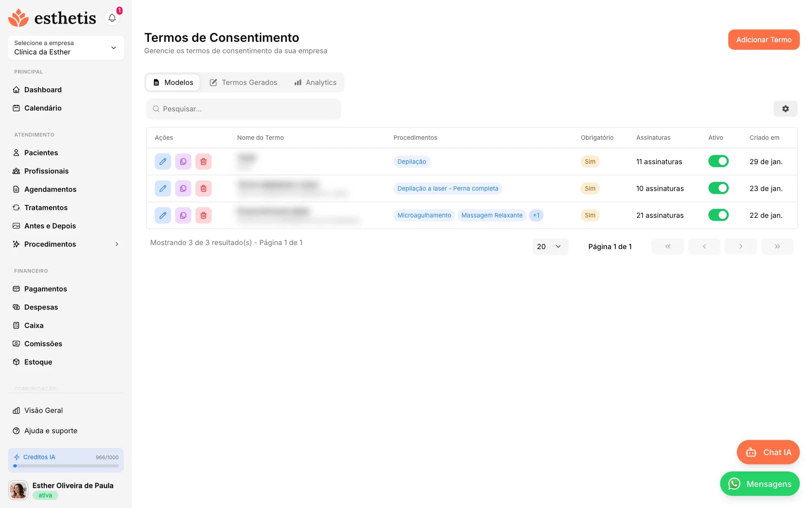812x508 pixels.
Task: Click the Estoque box icon
Action: pyautogui.click(x=16, y=362)
